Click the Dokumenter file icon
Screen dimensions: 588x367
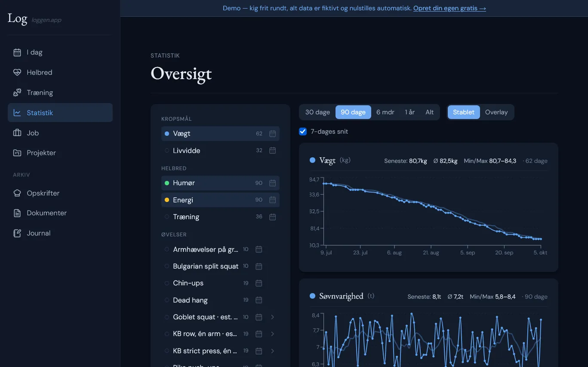point(17,213)
